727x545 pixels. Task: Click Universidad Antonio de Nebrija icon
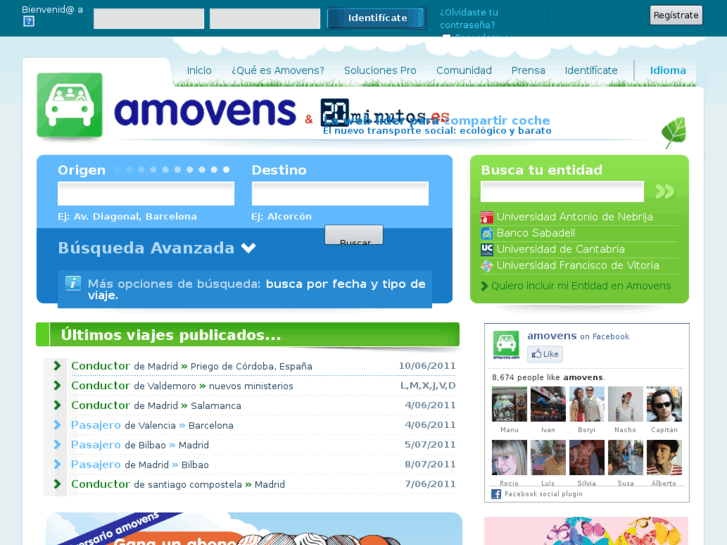487,217
